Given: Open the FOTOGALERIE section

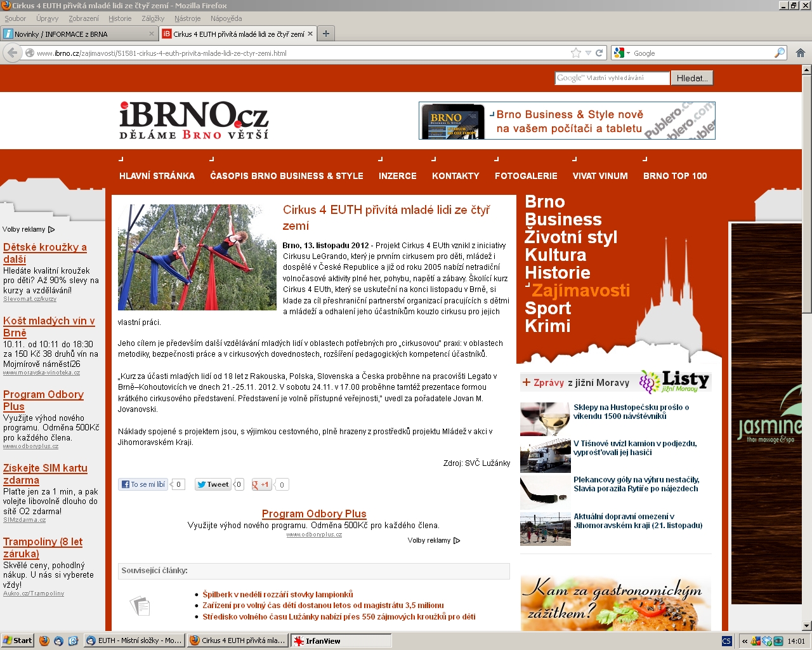Looking at the screenshot, I should [526, 176].
